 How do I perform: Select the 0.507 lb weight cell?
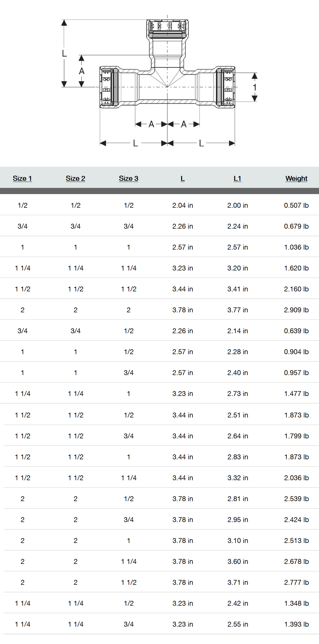point(296,205)
